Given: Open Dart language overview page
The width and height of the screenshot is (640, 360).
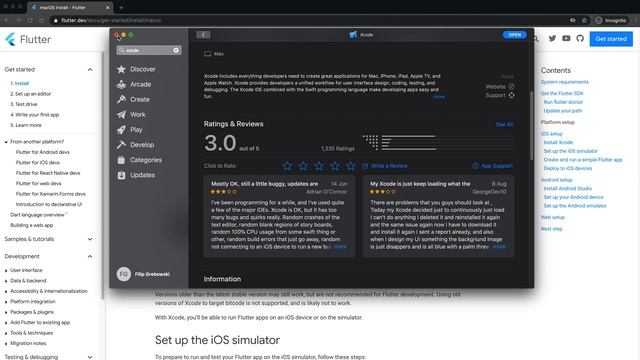Looking at the screenshot, I should [x=37, y=215].
